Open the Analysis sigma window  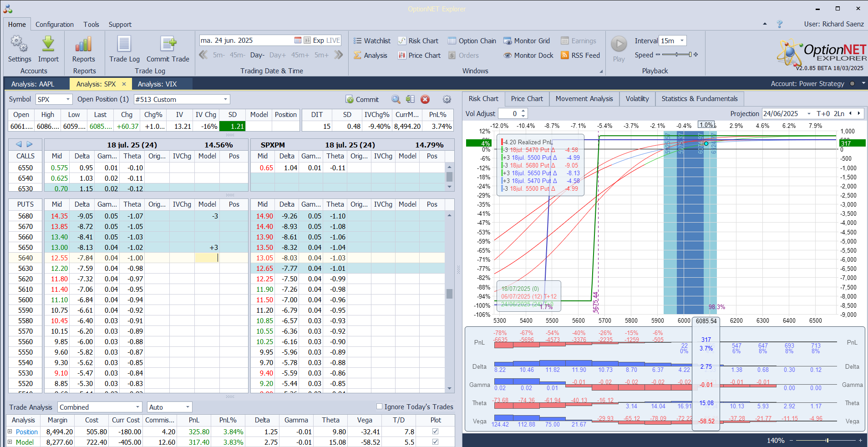(x=371, y=55)
